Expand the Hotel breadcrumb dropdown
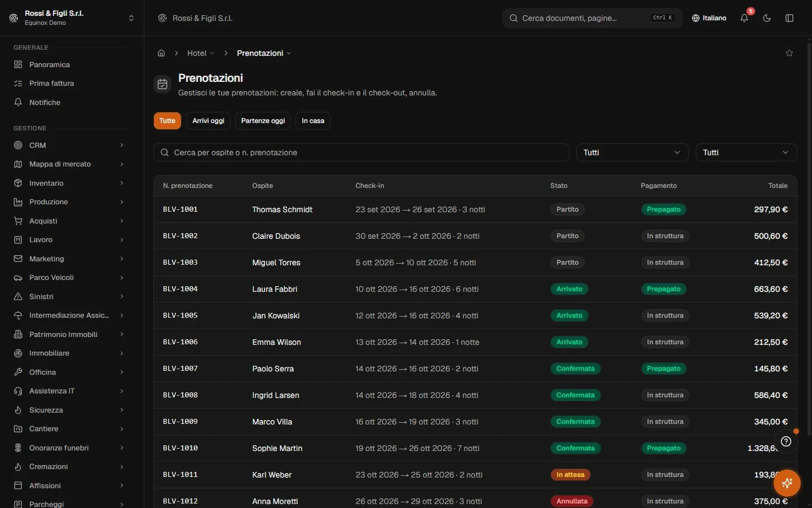 [200, 53]
